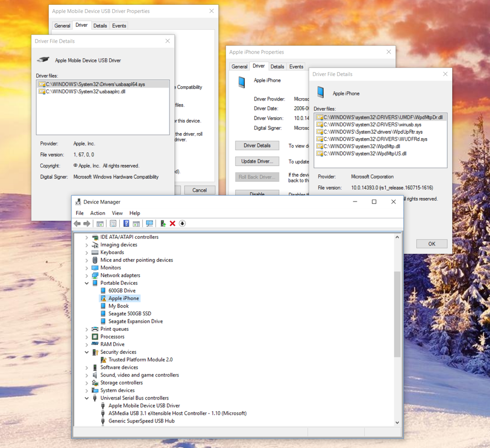
Task: Select Apple iPhone with warning icon
Action: [x=123, y=298]
